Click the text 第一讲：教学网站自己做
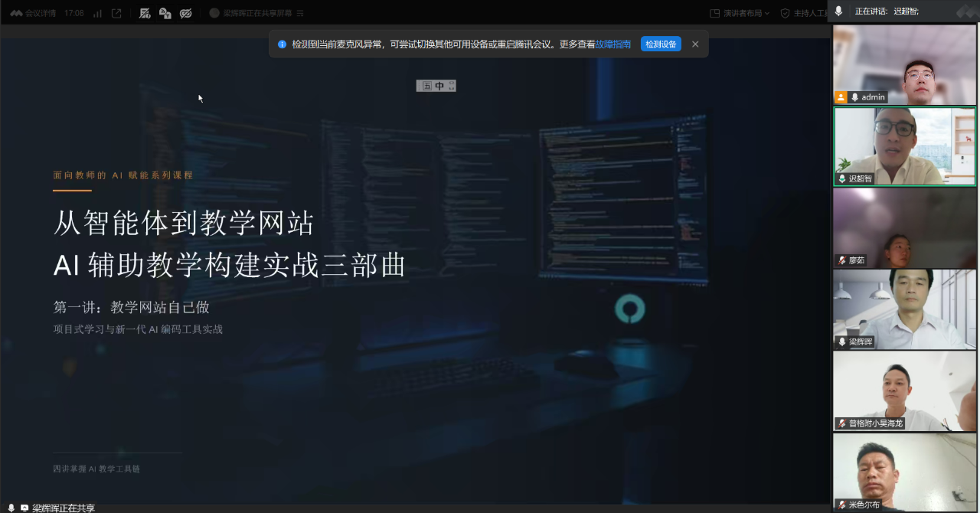This screenshot has height=513, width=980. click(x=131, y=307)
